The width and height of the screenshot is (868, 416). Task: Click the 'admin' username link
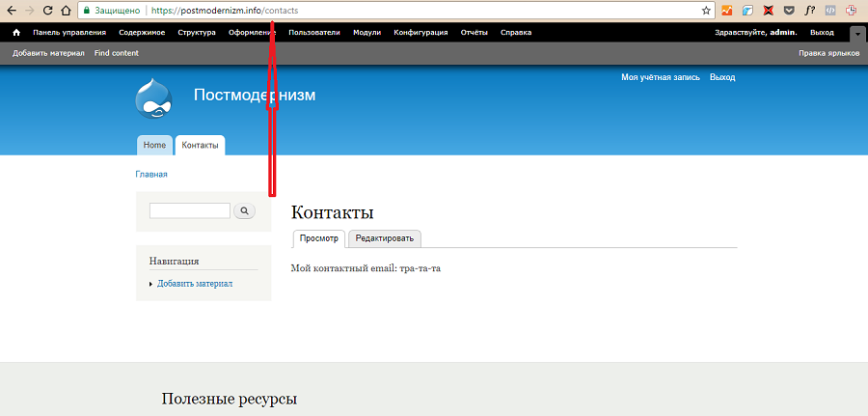point(782,33)
